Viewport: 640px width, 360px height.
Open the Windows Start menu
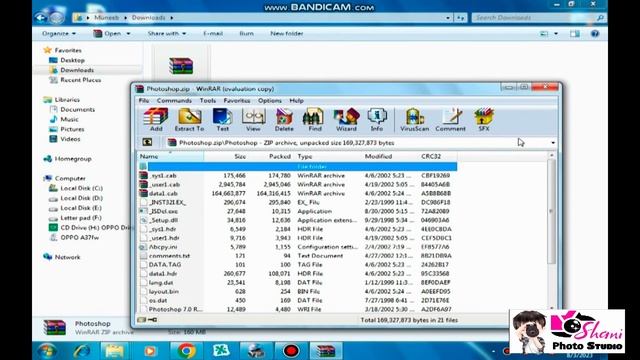pos(47,351)
